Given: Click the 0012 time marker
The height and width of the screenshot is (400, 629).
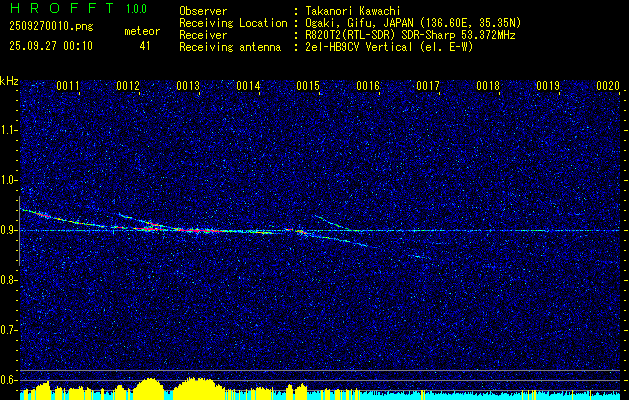Looking at the screenshot, I should coord(128,86).
